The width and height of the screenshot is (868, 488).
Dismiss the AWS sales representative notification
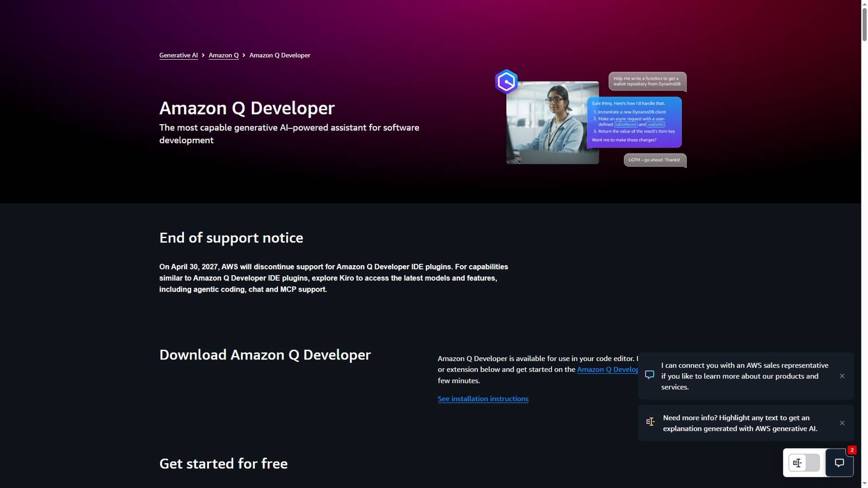point(842,376)
